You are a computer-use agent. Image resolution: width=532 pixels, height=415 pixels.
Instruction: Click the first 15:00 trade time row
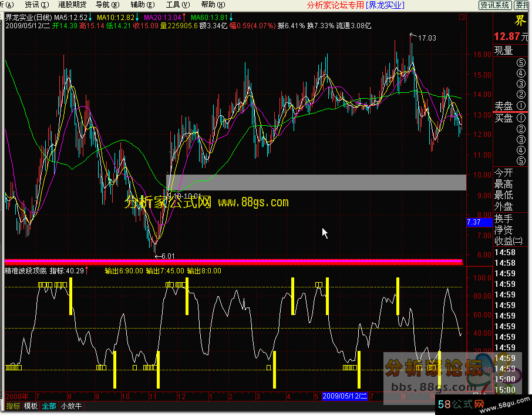[x=505, y=379]
